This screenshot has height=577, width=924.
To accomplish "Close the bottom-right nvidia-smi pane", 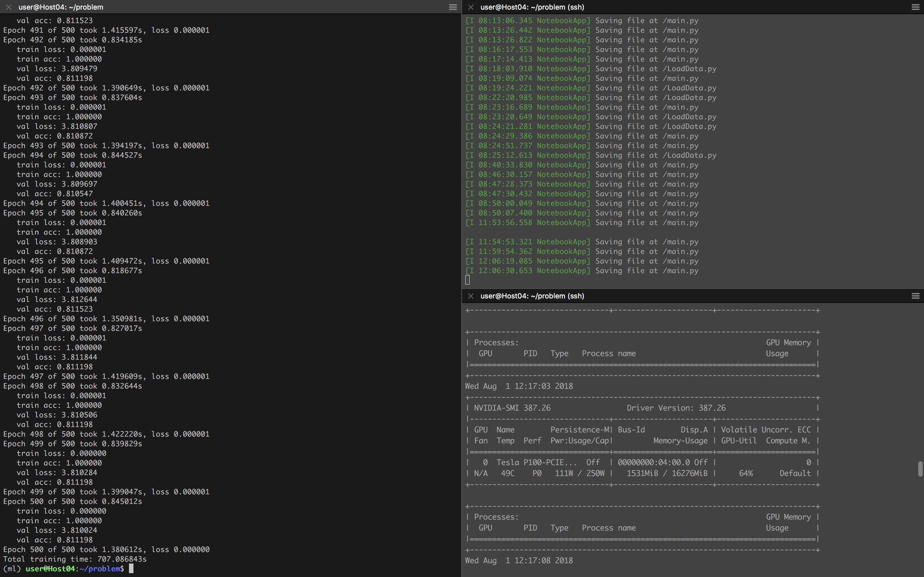I will tap(471, 296).
